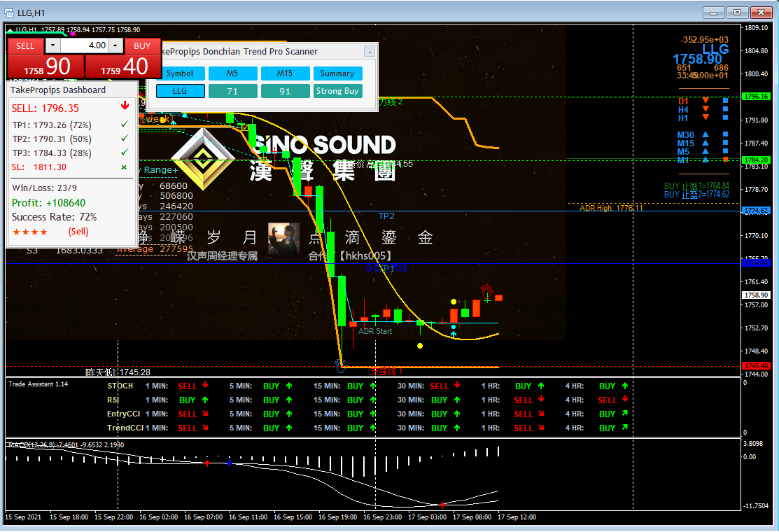779x532 pixels.
Task: Click the D1 orange down-trend triangle
Action: [706, 101]
